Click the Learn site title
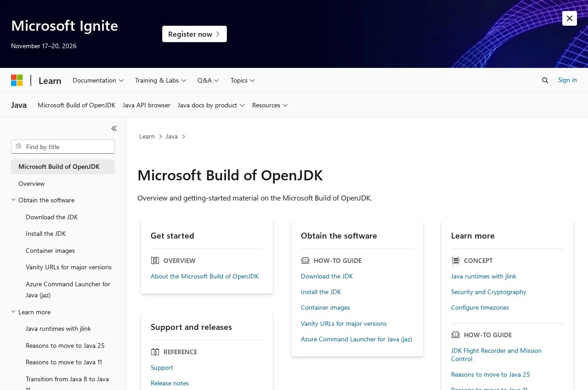This screenshot has width=588, height=390. click(50, 81)
